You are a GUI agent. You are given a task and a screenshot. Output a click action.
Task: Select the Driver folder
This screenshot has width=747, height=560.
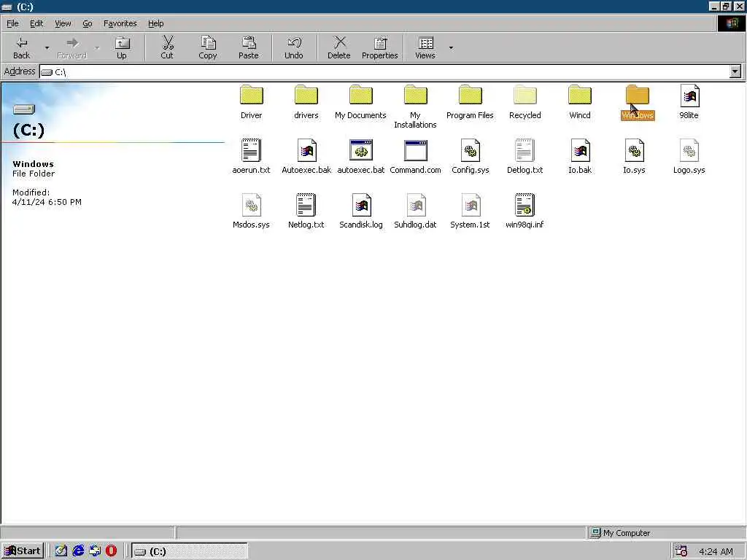[x=251, y=102]
